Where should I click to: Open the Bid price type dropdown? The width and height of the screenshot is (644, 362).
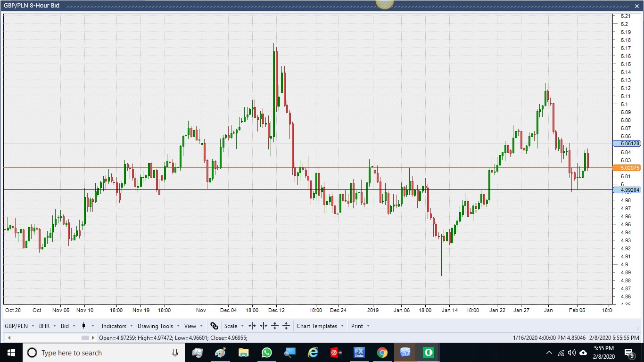(68, 326)
